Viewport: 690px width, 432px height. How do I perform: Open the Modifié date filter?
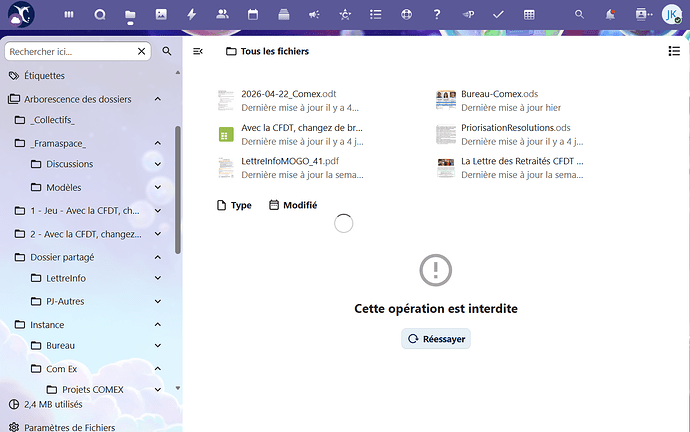click(293, 205)
